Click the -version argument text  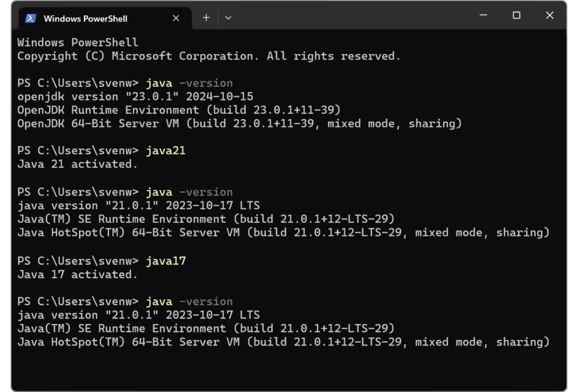point(206,82)
